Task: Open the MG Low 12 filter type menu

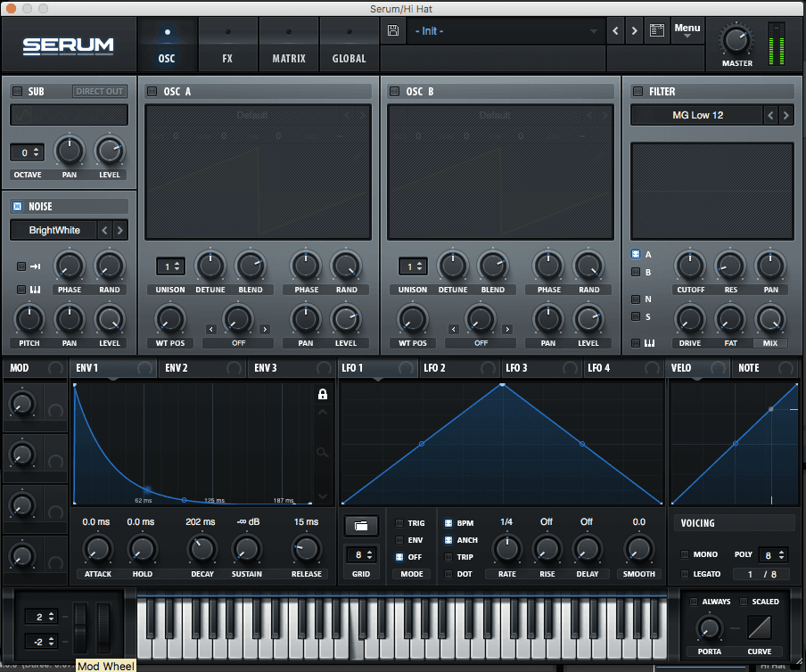Action: click(x=697, y=115)
